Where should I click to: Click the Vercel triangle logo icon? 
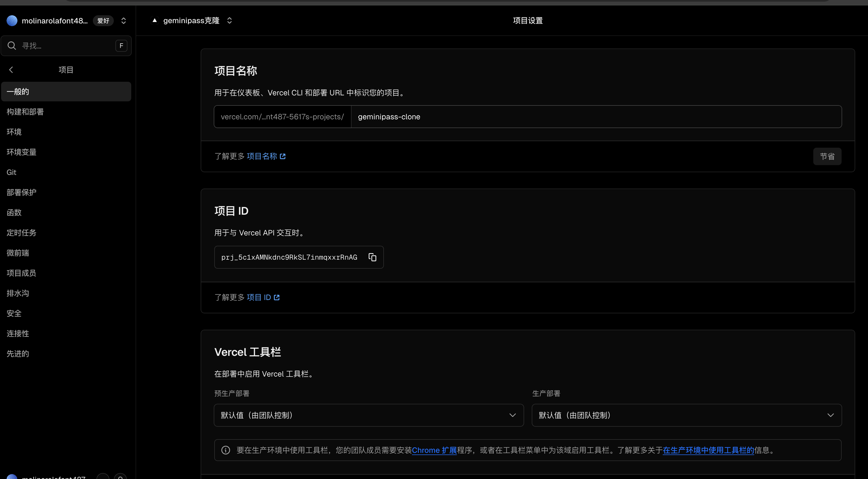[x=154, y=20]
